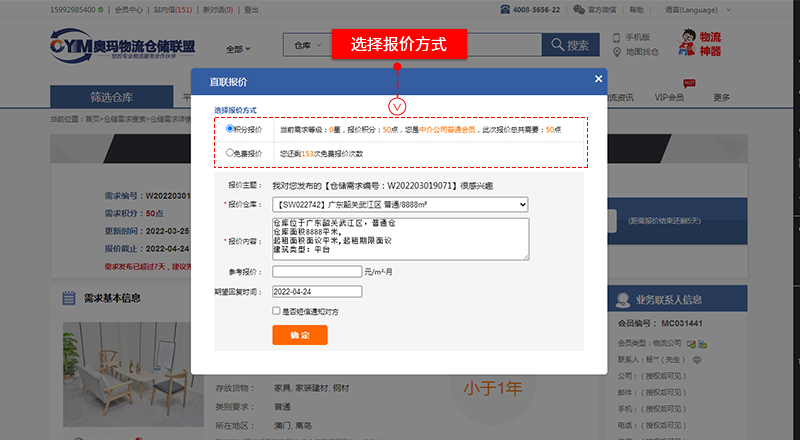Click the 地图找仓 map icon
The image size is (800, 440).
click(616, 51)
